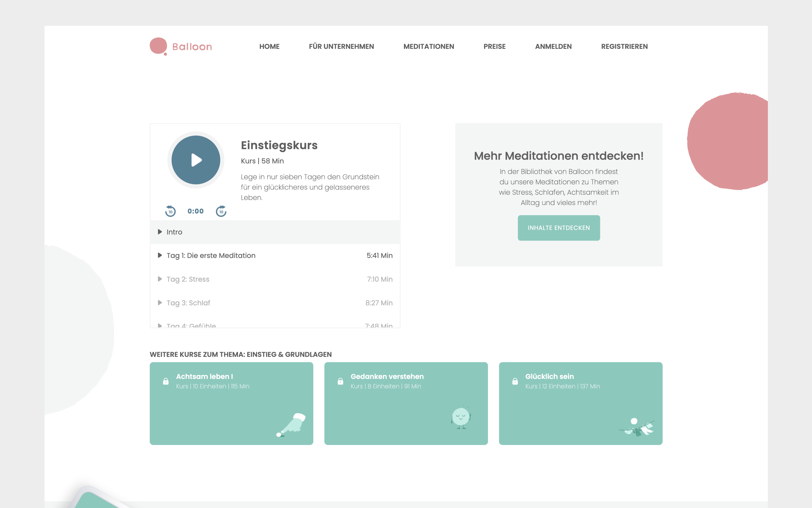Go to HOME page
This screenshot has height=508, width=812.
269,46
